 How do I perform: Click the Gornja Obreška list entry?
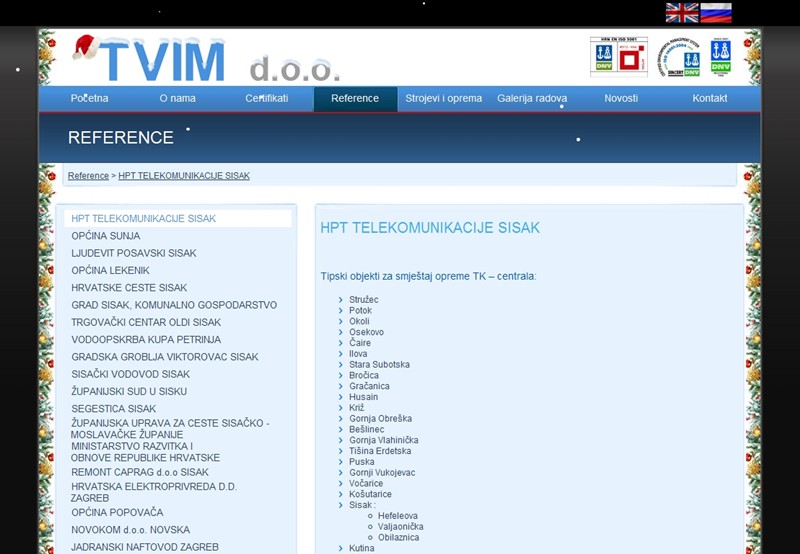pyautogui.click(x=381, y=418)
